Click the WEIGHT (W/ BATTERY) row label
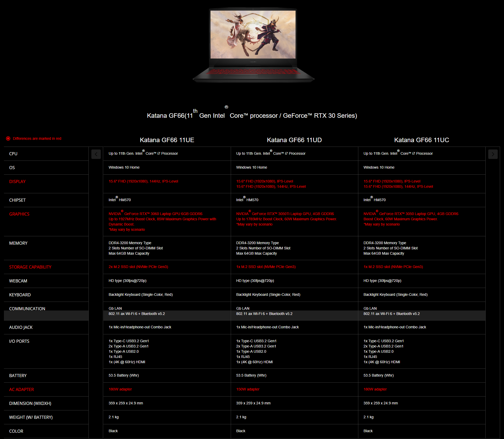Image resolution: width=504 pixels, height=439 pixels. tap(31, 417)
